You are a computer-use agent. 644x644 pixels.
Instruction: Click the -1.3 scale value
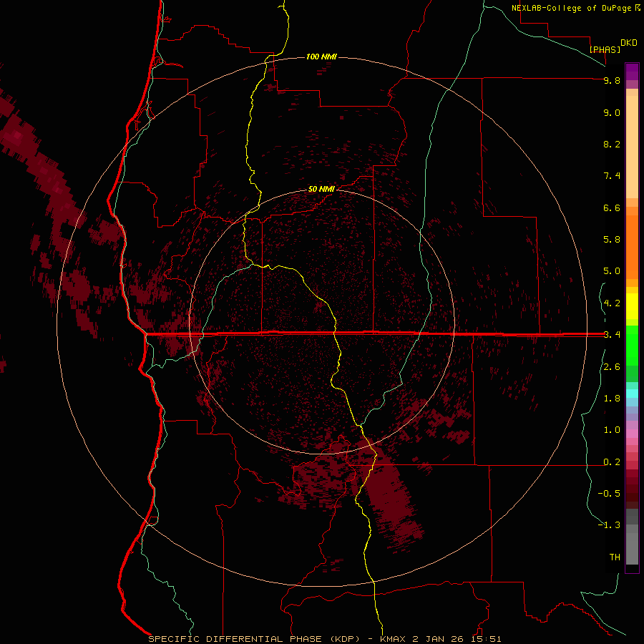pyautogui.click(x=609, y=525)
